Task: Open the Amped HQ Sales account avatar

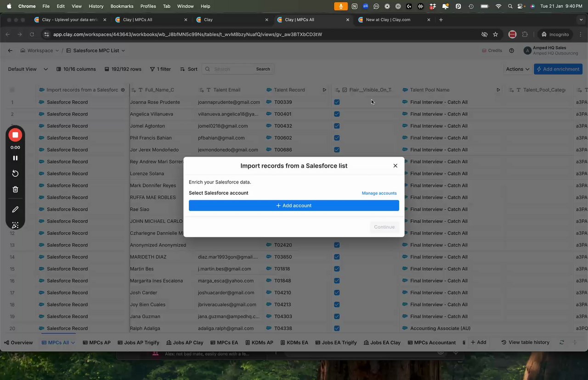Action: click(x=527, y=51)
